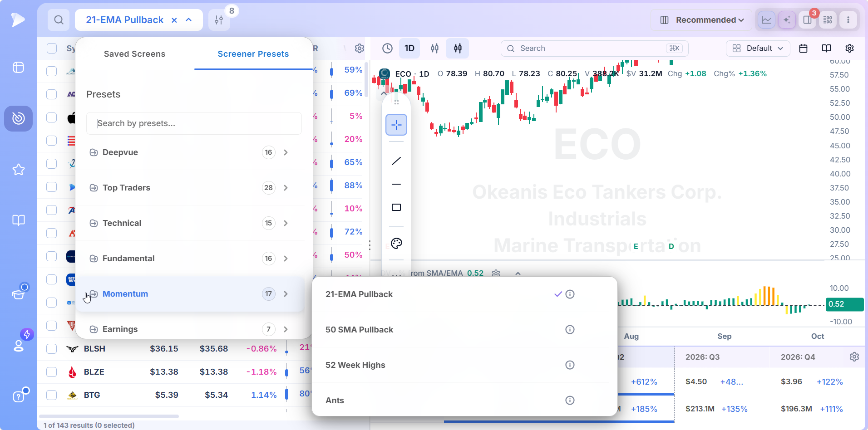Screen dimensions: 868x430
Task: Tick the checkbox for BTG row
Action: pyautogui.click(x=52, y=395)
